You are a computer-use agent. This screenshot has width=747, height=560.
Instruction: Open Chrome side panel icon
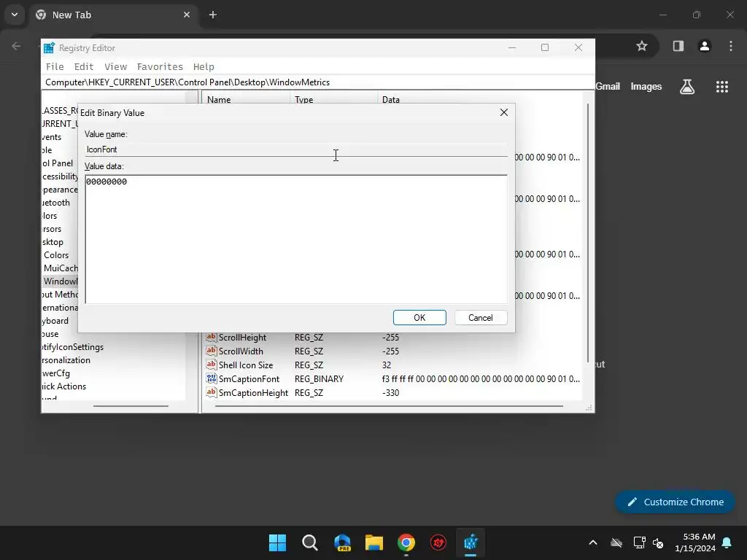(678, 46)
